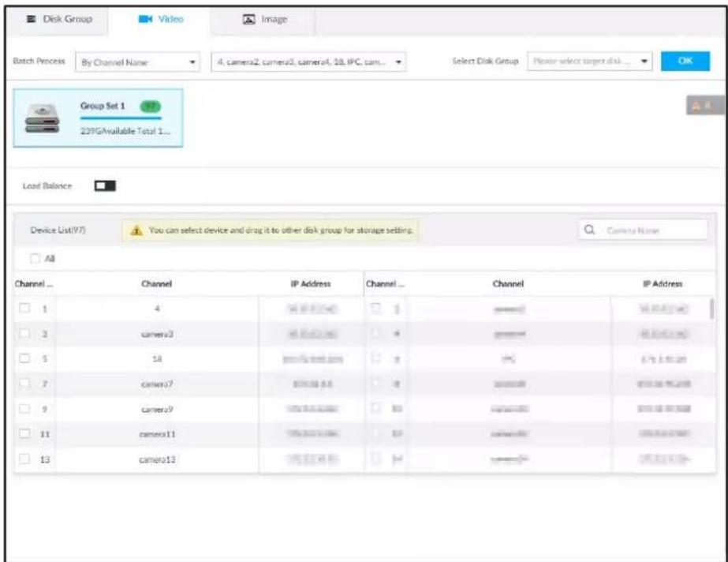728x562 pixels.
Task: Click the right-side Channel column header
Action: click(x=508, y=284)
